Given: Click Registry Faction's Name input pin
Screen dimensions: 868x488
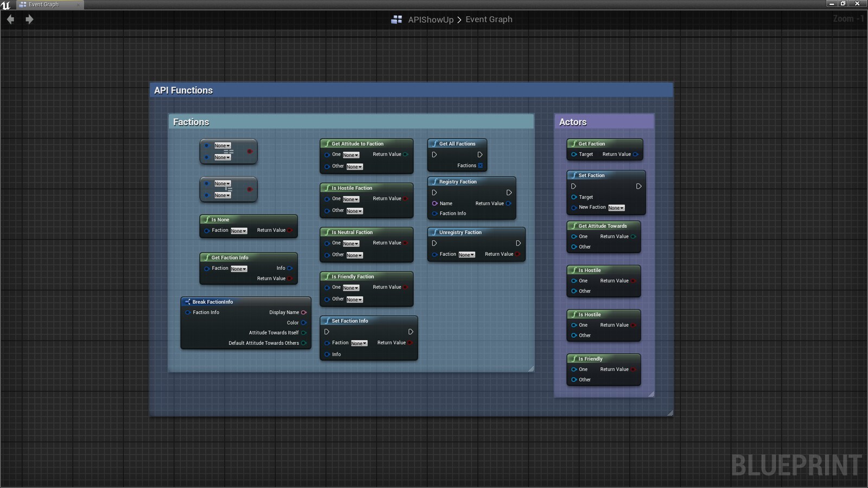Looking at the screenshot, I should tap(435, 203).
